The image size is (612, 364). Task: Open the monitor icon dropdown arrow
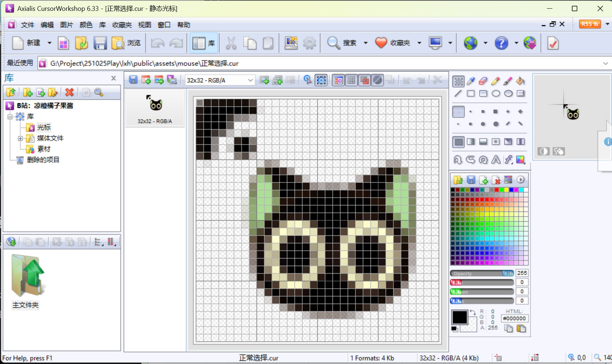[x=450, y=43]
